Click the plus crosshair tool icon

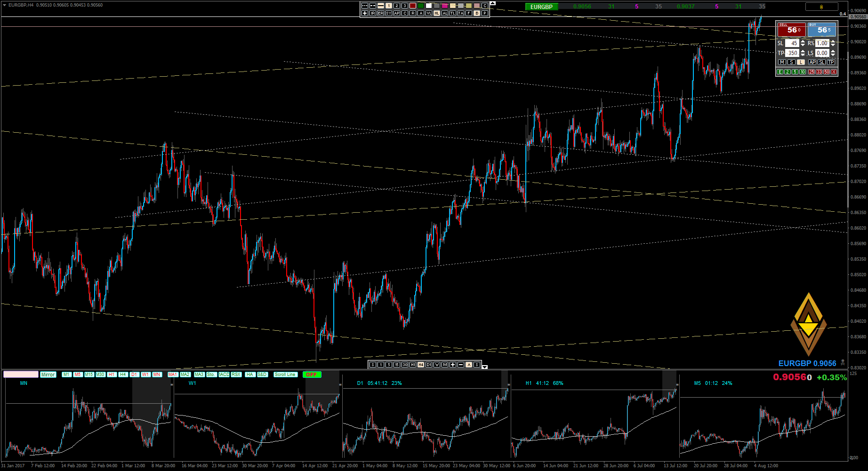[x=365, y=13]
